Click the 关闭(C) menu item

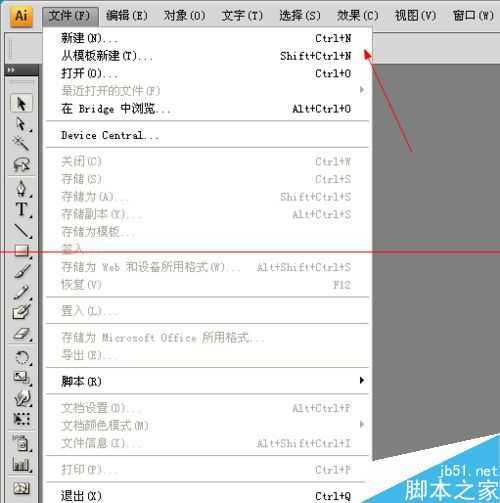click(x=207, y=161)
